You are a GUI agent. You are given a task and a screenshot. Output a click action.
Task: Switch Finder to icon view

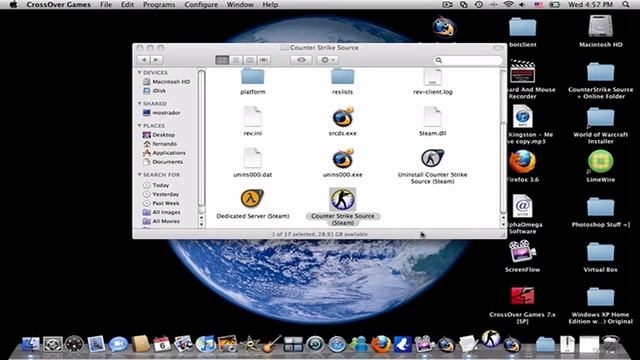tap(222, 60)
